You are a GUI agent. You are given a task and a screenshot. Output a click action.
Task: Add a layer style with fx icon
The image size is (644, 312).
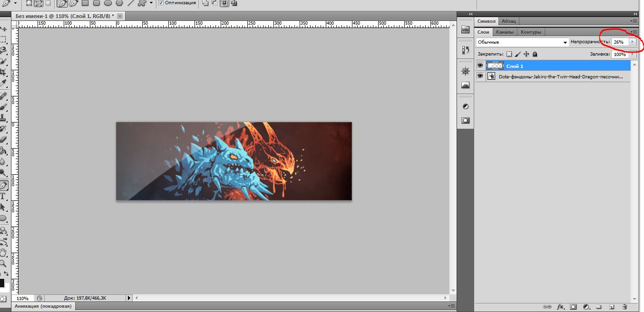[x=561, y=307]
